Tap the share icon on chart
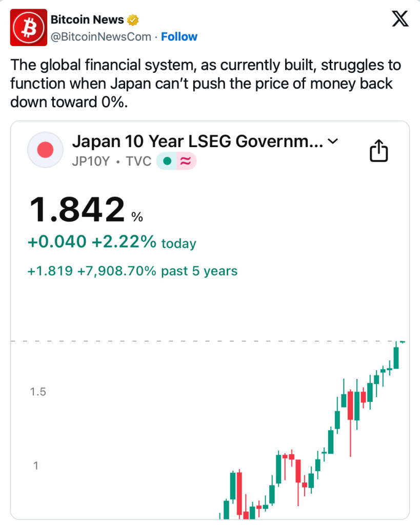Image resolution: width=420 pixels, height=525 pixels. click(x=379, y=151)
